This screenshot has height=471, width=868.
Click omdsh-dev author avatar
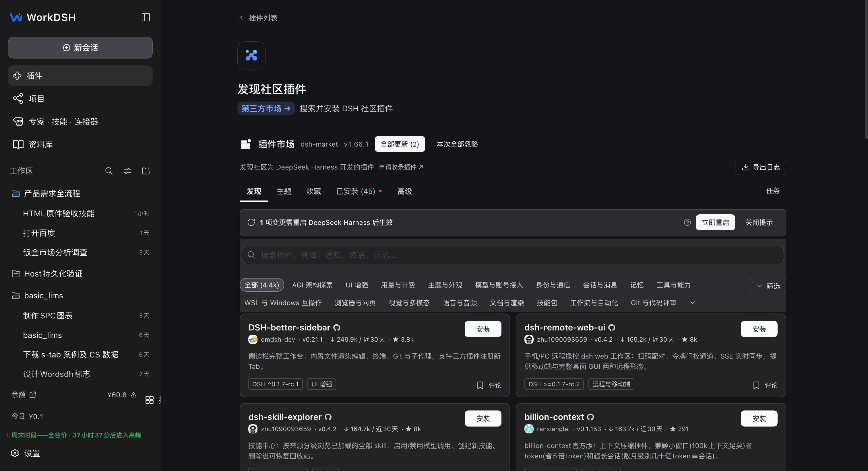253,339
